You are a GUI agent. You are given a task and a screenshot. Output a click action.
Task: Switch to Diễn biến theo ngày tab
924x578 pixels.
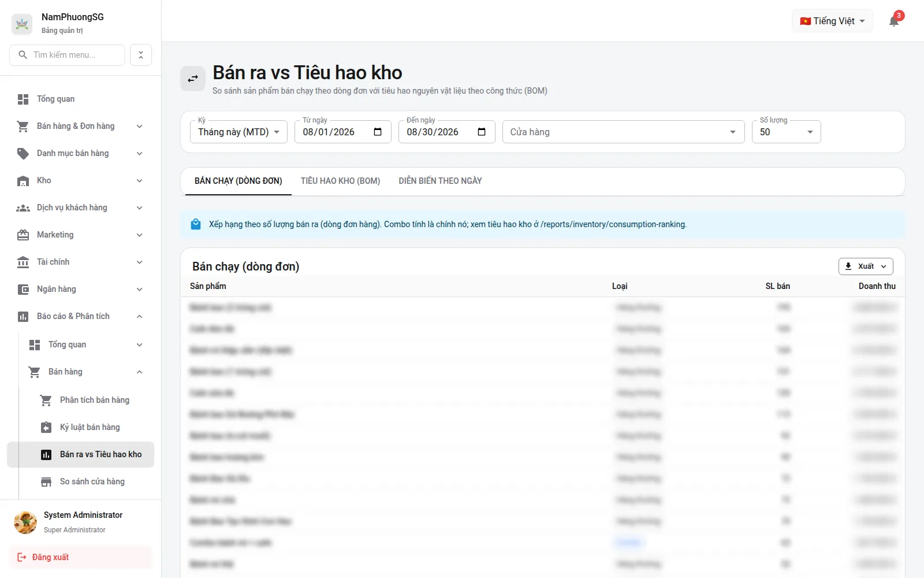coord(440,181)
